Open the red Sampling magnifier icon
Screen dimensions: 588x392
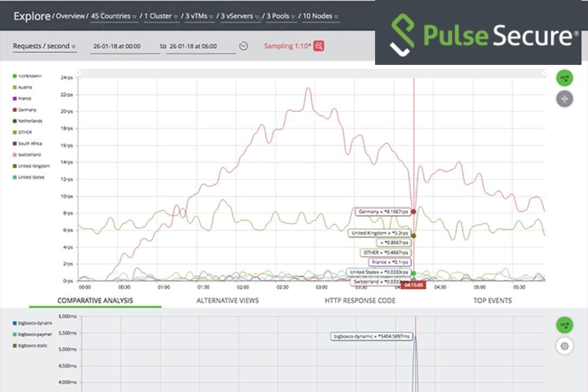tap(318, 46)
